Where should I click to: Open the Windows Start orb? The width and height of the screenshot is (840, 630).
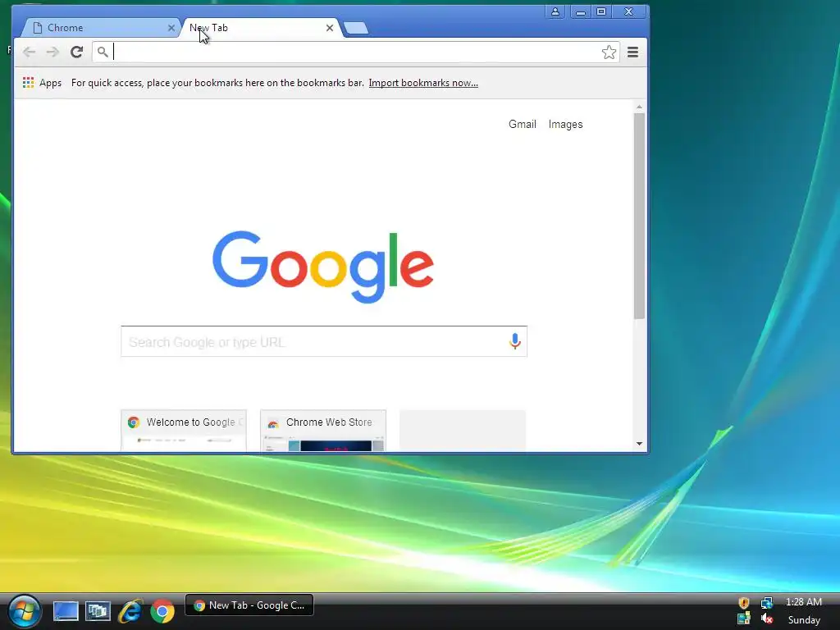coord(25,611)
